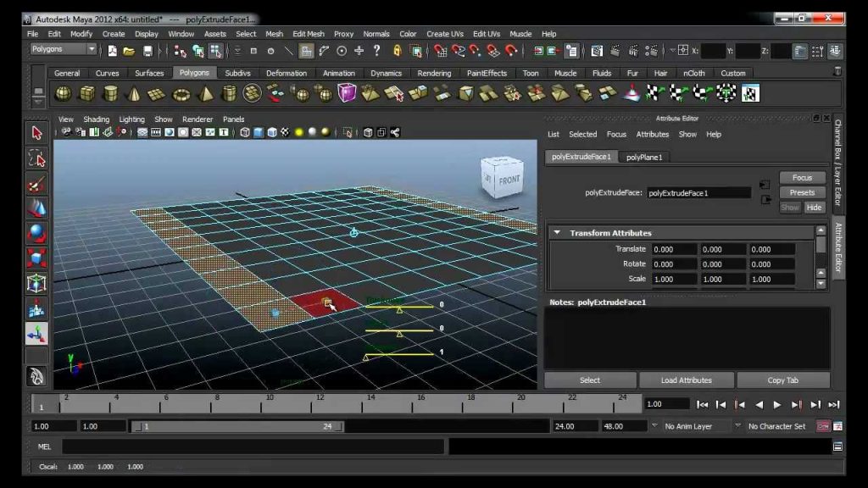Create a polygon cube from the shelf
This screenshot has width=868, height=488.
tap(87, 94)
